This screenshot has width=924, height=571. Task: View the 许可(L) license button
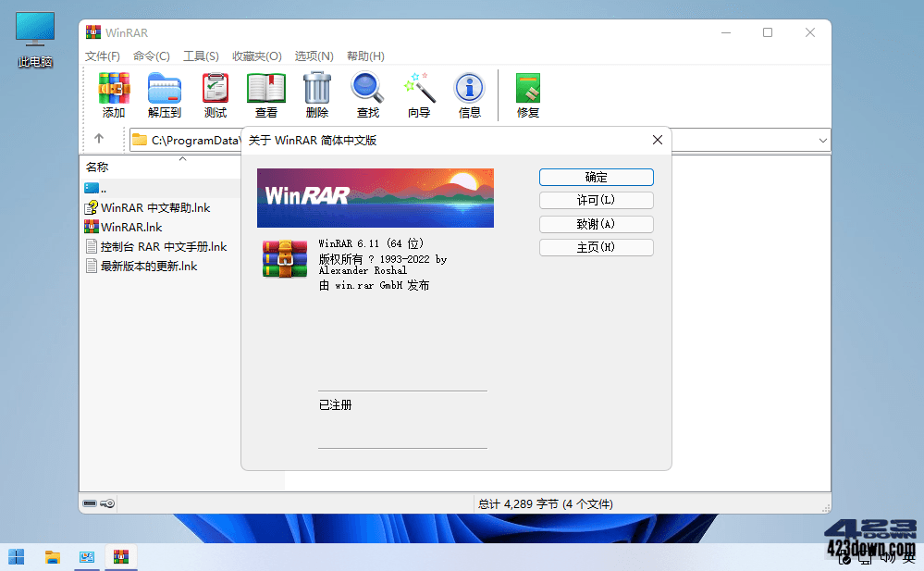(x=596, y=200)
